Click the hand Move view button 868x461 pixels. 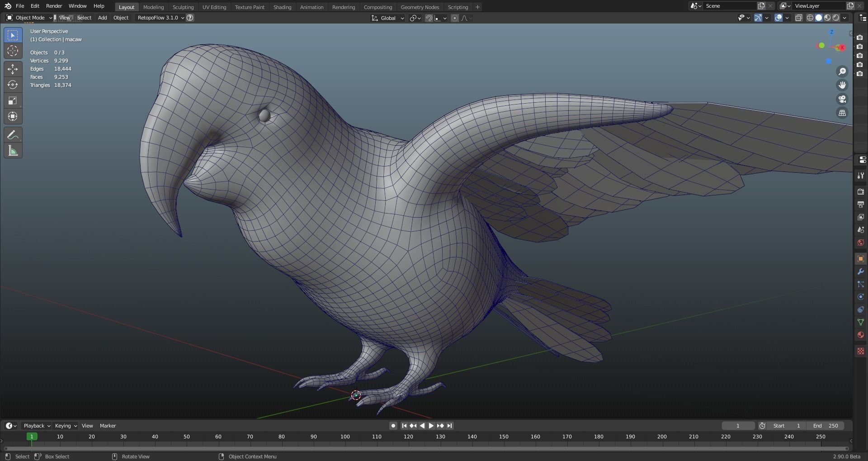tap(842, 85)
